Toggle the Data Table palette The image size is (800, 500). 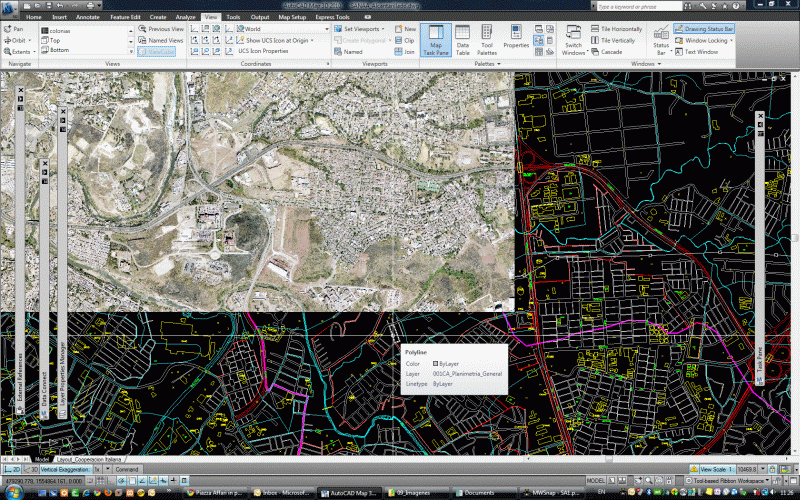463,40
